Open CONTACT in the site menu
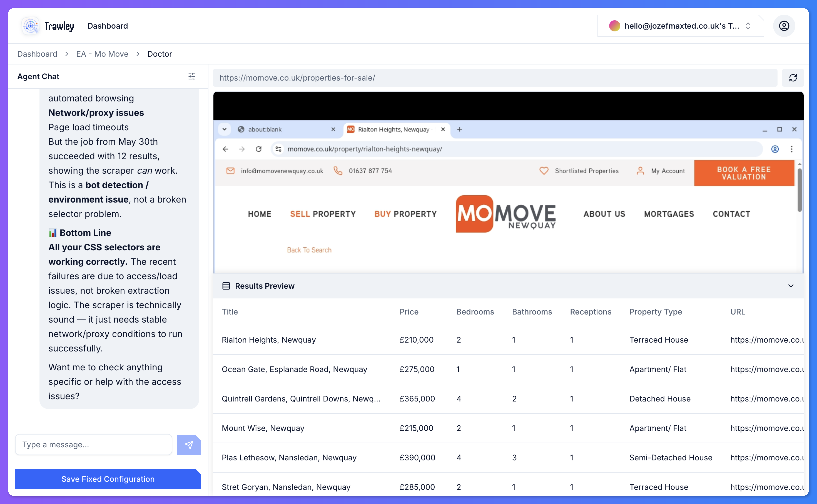 pyautogui.click(x=732, y=214)
